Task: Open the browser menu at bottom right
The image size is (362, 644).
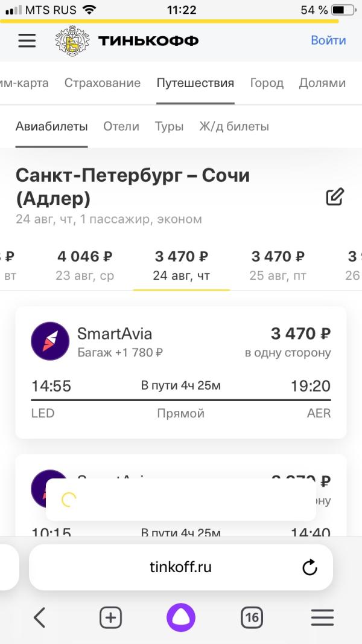Action: pyautogui.click(x=322, y=617)
